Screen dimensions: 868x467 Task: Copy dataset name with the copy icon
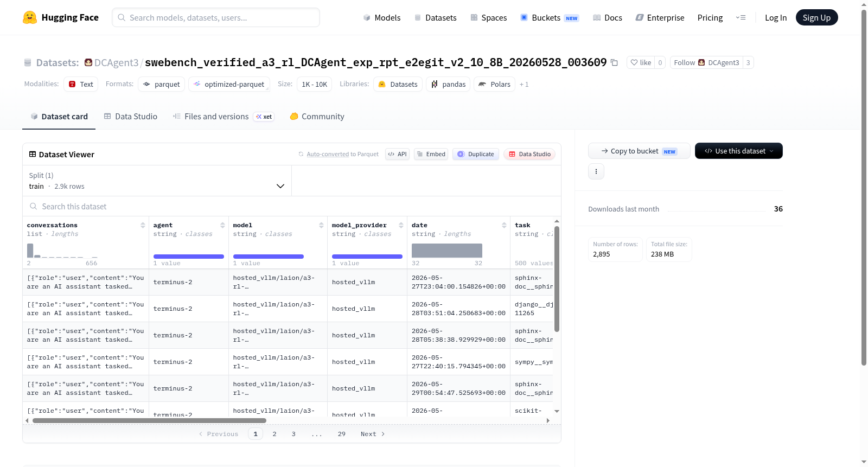[x=614, y=62]
